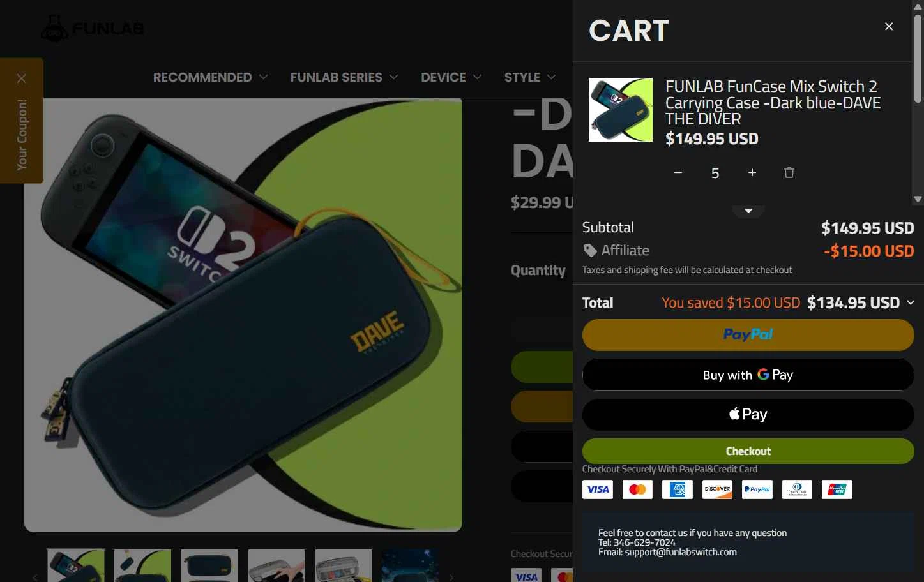Increase cart item quantity with plus

click(752, 173)
